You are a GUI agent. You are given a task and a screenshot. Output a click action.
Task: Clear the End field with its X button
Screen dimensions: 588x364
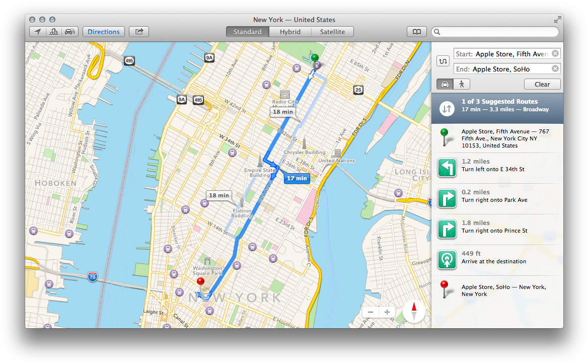coord(555,68)
